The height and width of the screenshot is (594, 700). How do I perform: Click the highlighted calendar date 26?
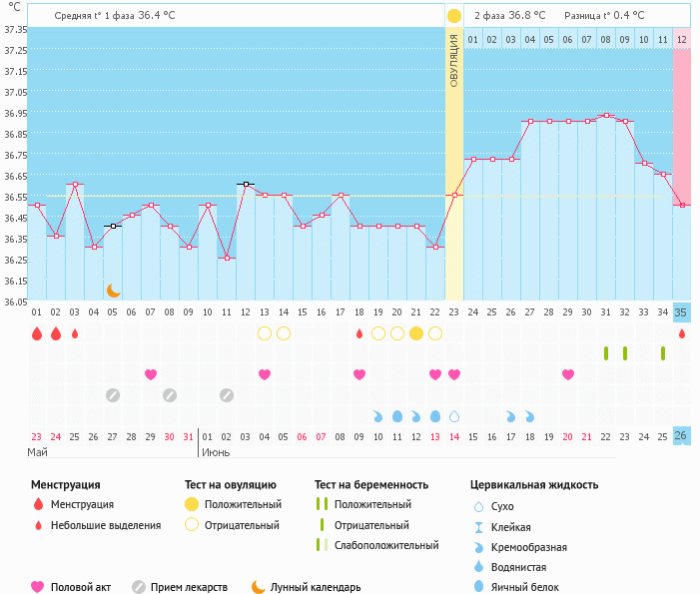click(x=682, y=436)
